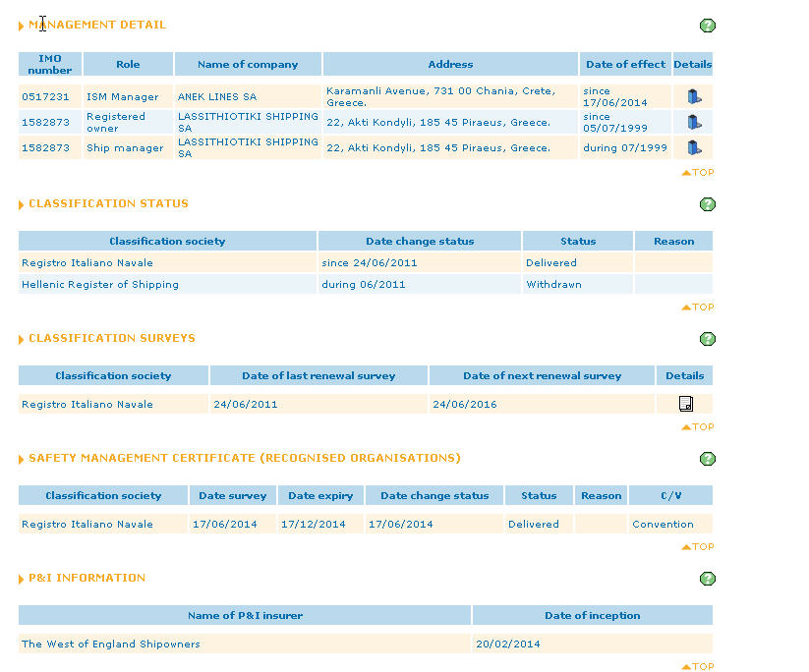
Task: Select the ISM Manager role cell
Action: click(128, 96)
